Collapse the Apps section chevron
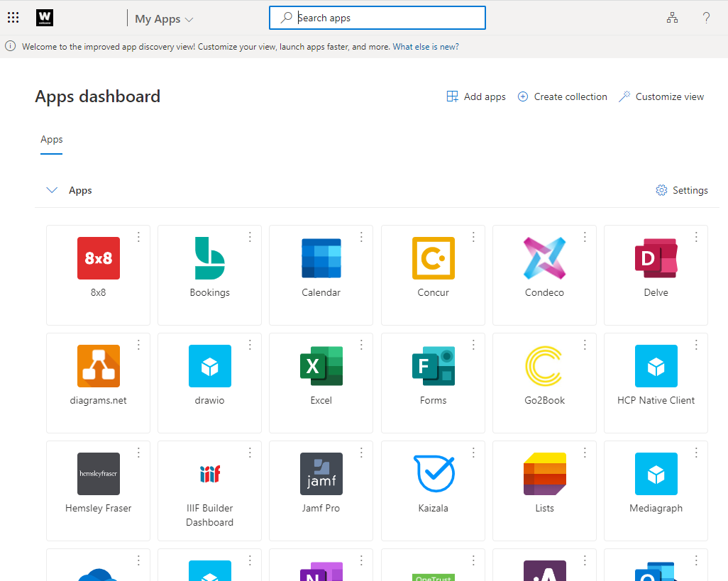 [51, 190]
